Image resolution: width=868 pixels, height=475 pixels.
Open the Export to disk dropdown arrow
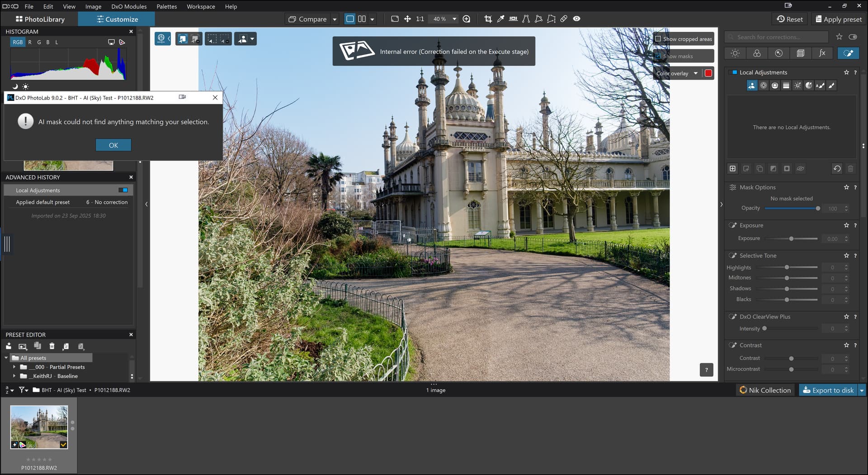(862, 390)
